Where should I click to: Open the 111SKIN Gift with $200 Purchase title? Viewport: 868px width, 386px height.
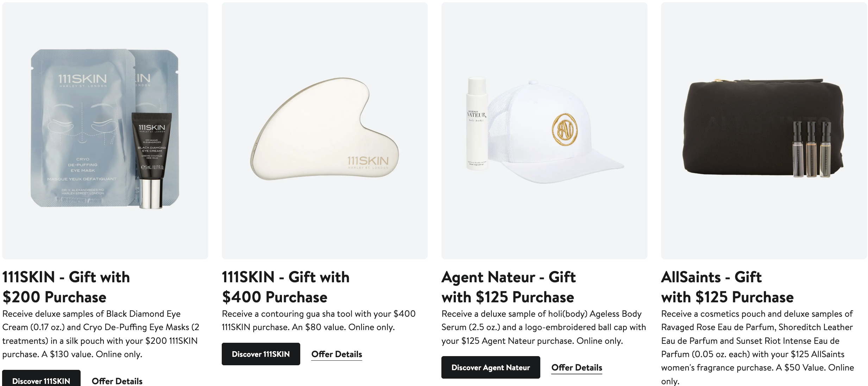66,287
